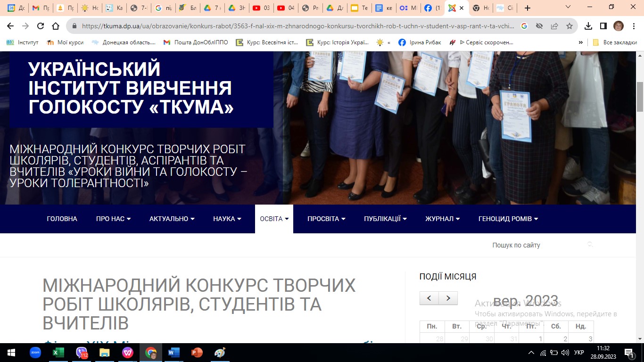
Task: Open WPS Office from the taskbar
Action: coord(128,352)
